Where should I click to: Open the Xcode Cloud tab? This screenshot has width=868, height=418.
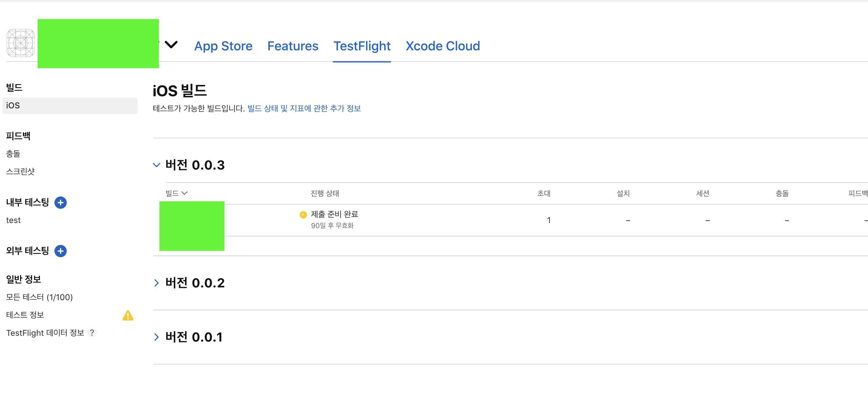pyautogui.click(x=442, y=46)
